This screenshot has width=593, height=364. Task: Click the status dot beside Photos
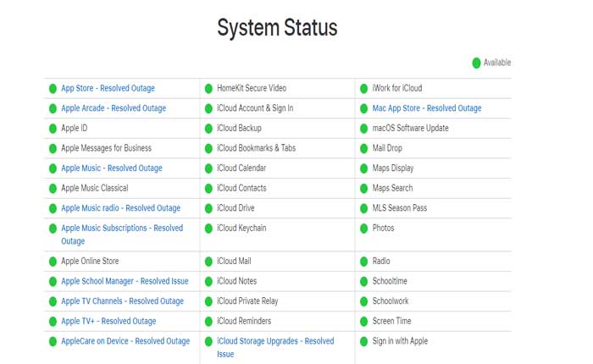pyautogui.click(x=363, y=229)
